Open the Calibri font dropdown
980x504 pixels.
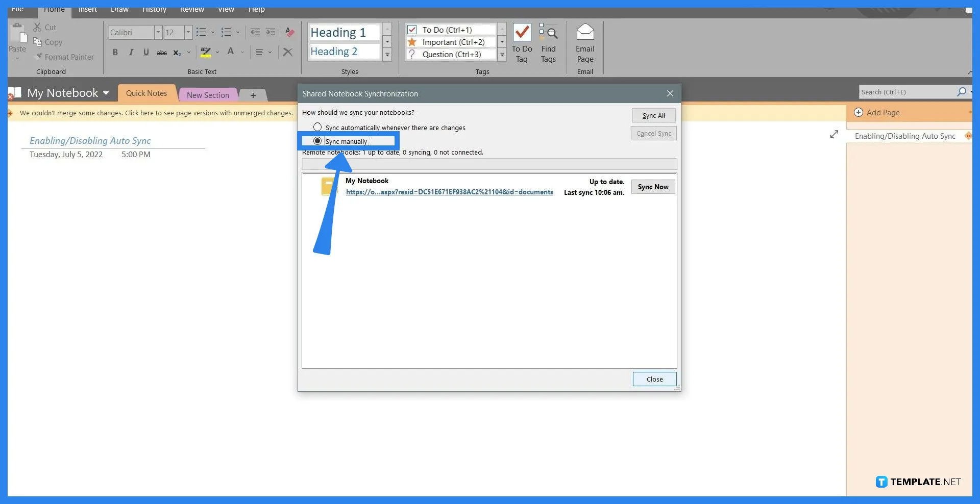point(158,32)
